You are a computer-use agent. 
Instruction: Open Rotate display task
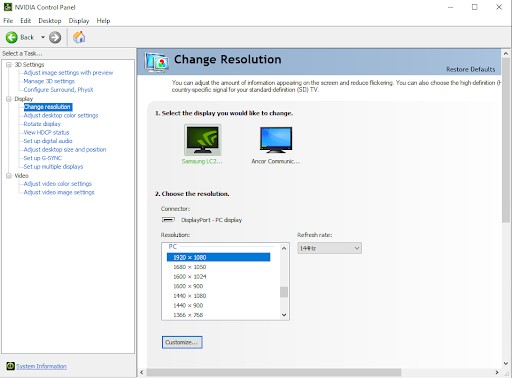click(x=42, y=124)
